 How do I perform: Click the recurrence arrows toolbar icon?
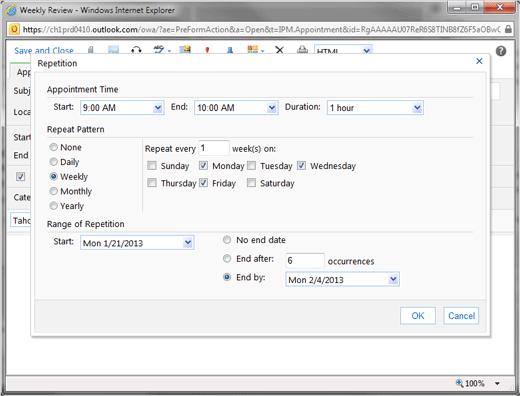pyautogui.click(x=136, y=50)
